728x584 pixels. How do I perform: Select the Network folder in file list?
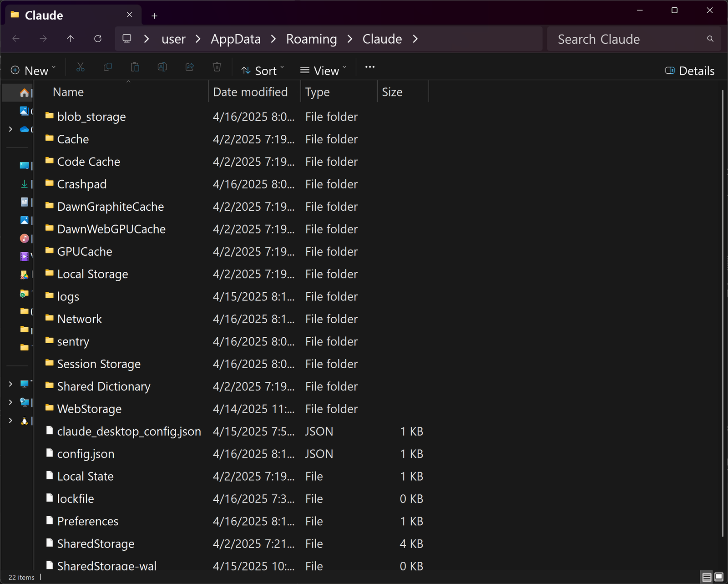pyautogui.click(x=80, y=319)
